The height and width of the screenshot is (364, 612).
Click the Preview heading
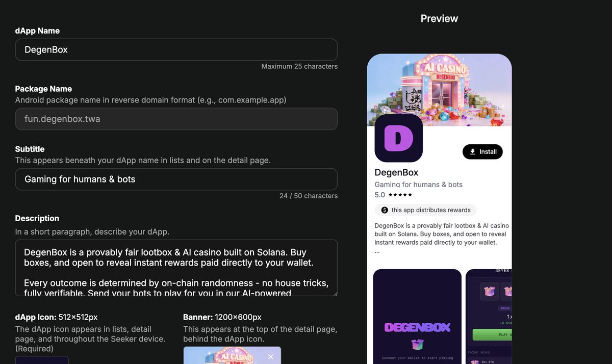click(x=439, y=18)
